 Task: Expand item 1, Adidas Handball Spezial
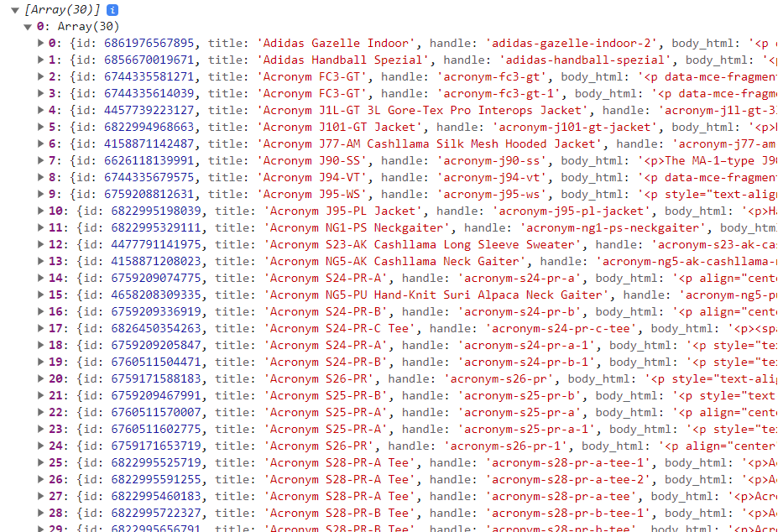click(x=41, y=60)
